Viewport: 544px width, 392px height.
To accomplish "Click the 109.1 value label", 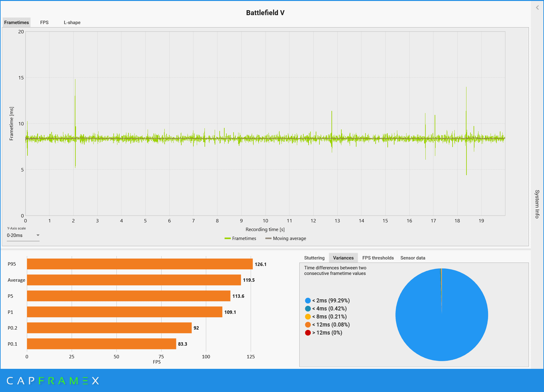I will point(230,312).
